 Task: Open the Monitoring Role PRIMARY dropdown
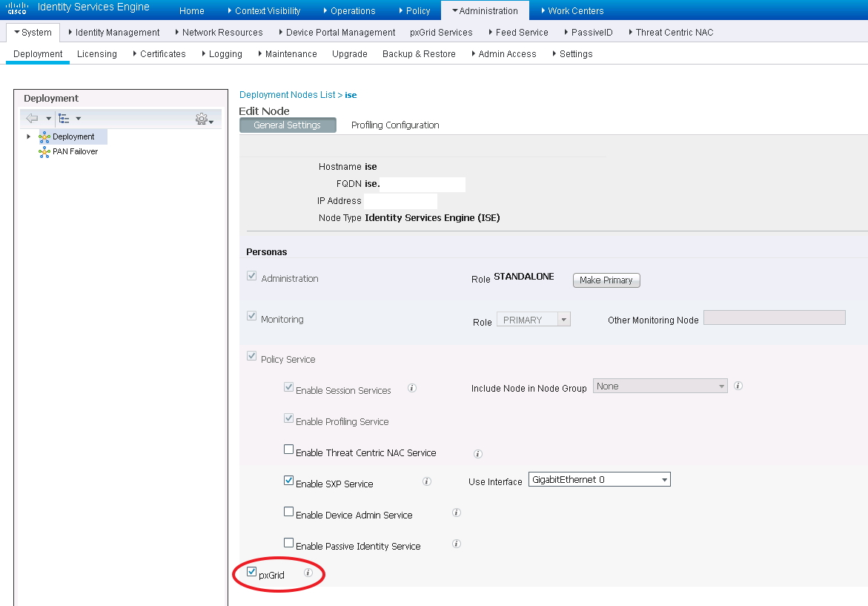pyautogui.click(x=534, y=320)
